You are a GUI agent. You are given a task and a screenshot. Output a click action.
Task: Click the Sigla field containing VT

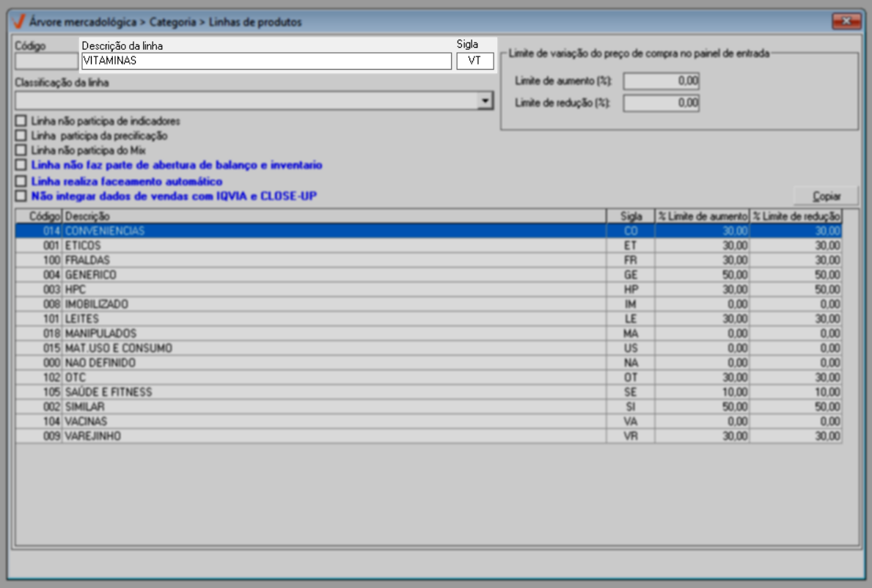click(475, 61)
